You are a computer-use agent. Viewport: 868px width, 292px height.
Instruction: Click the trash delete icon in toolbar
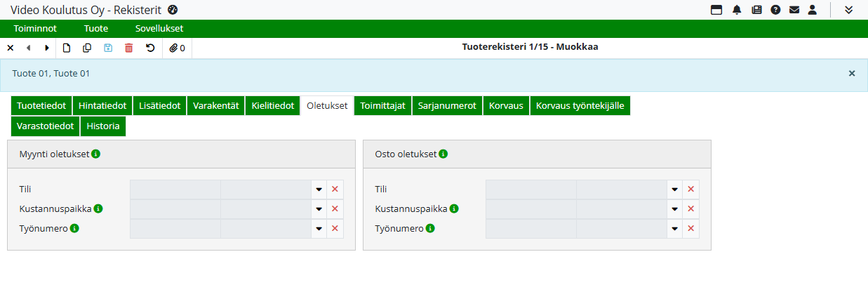coord(128,48)
